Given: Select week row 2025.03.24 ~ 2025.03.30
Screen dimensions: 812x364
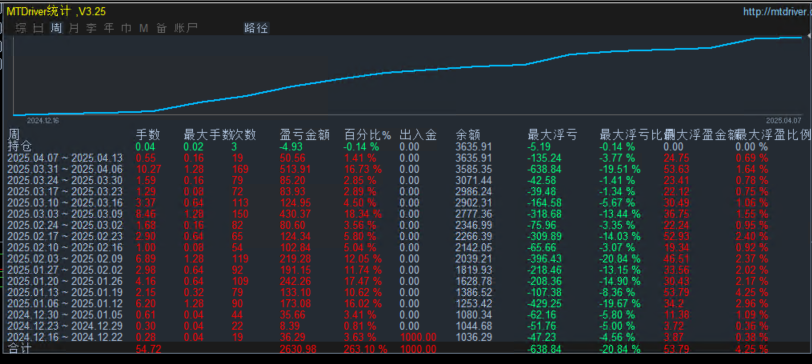Looking at the screenshot, I should pos(65,180).
